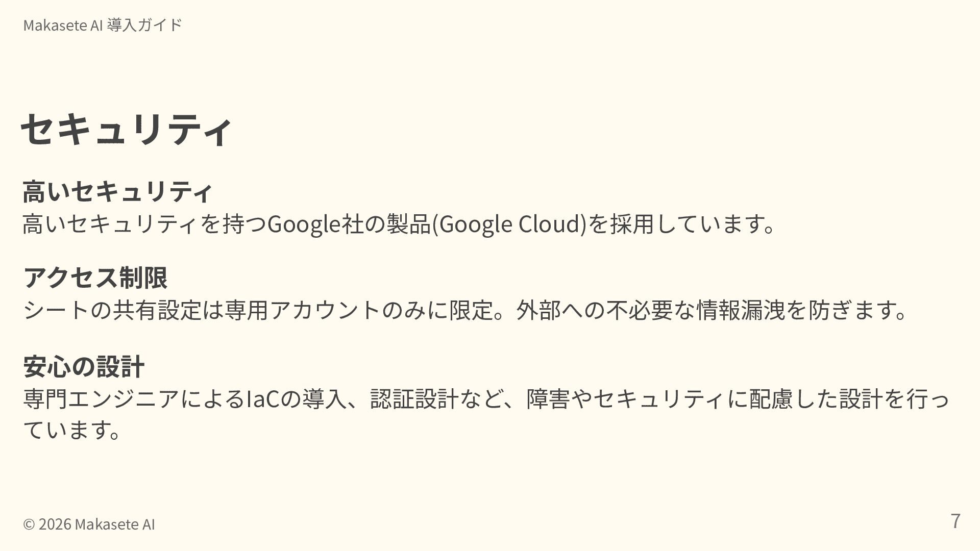Viewport: 980px width, 551px height.
Task: Select the heading アクセス制限
Action: tap(95, 278)
